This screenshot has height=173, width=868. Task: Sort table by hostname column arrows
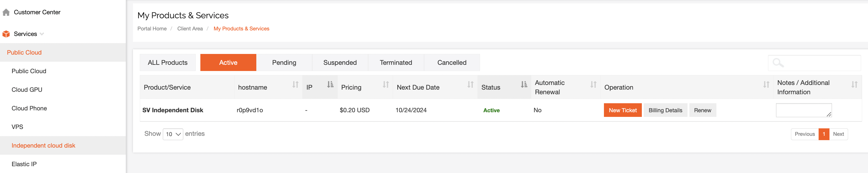pyautogui.click(x=295, y=84)
